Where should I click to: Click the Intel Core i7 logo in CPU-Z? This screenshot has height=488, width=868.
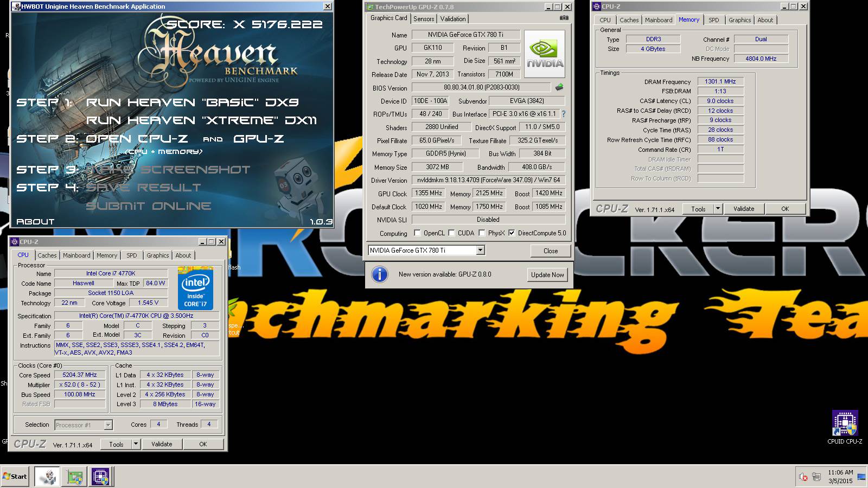[195, 288]
